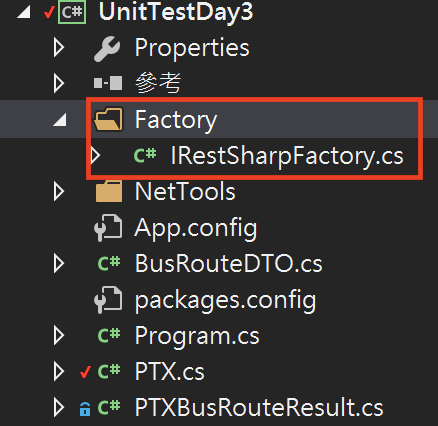Viewport: 438px width, 426px height.
Task: Click the App.config file icon
Action: (108, 228)
